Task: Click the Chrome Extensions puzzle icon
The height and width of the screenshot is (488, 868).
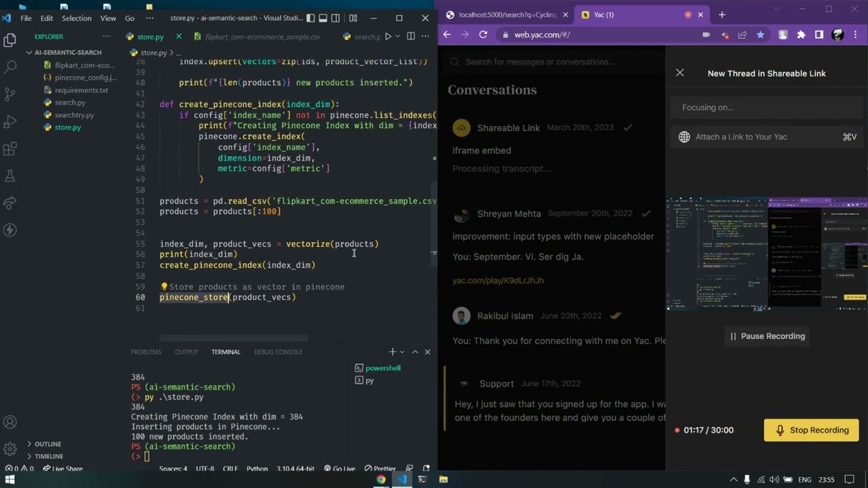Action: pyautogui.click(x=801, y=35)
